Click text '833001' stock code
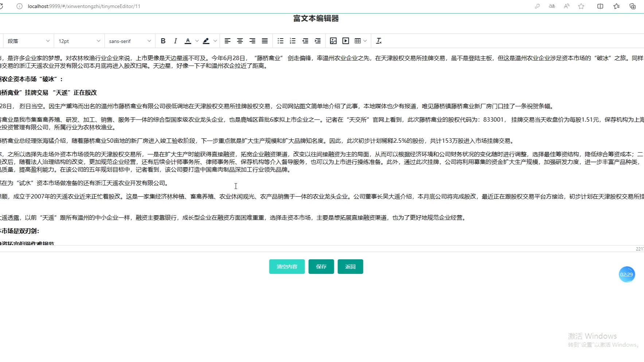The image size is (644, 362). [493, 119]
